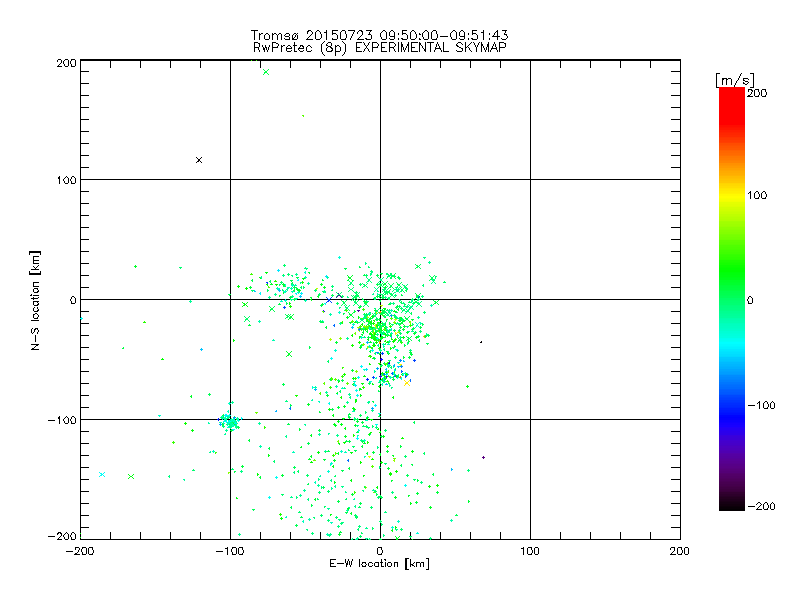Select the purple dot on the lower right side

(483, 458)
